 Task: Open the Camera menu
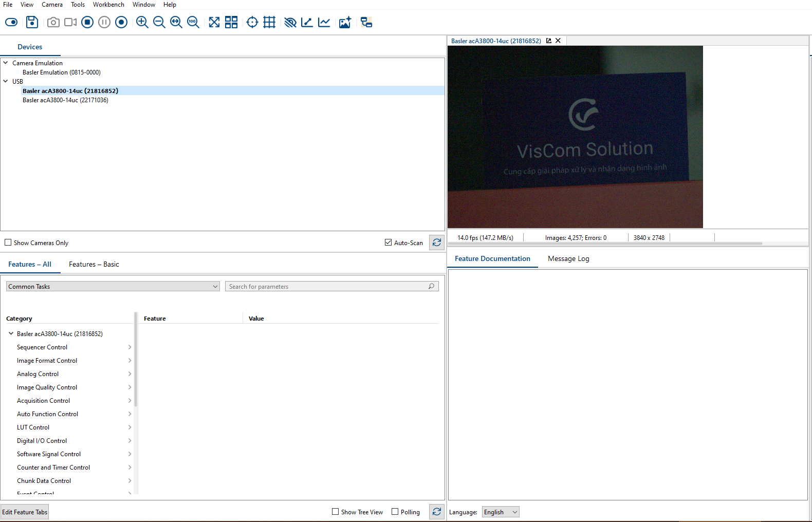(52, 5)
